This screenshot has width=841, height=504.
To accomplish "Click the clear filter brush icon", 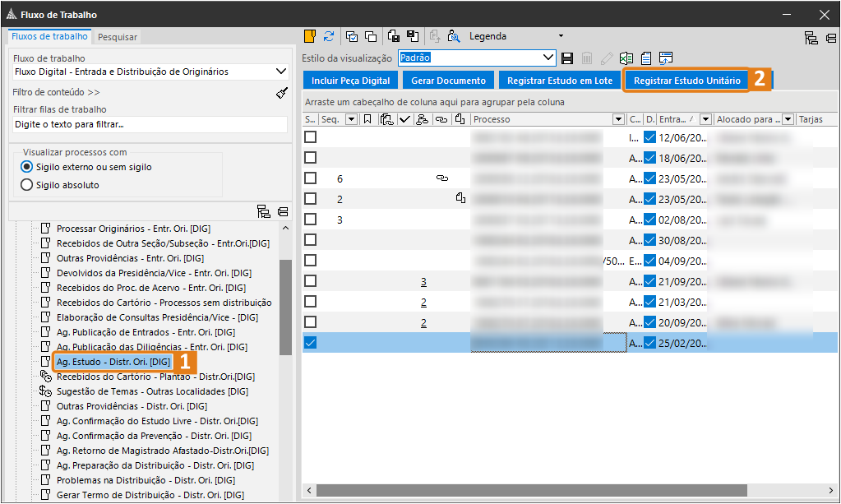I will pos(282,93).
